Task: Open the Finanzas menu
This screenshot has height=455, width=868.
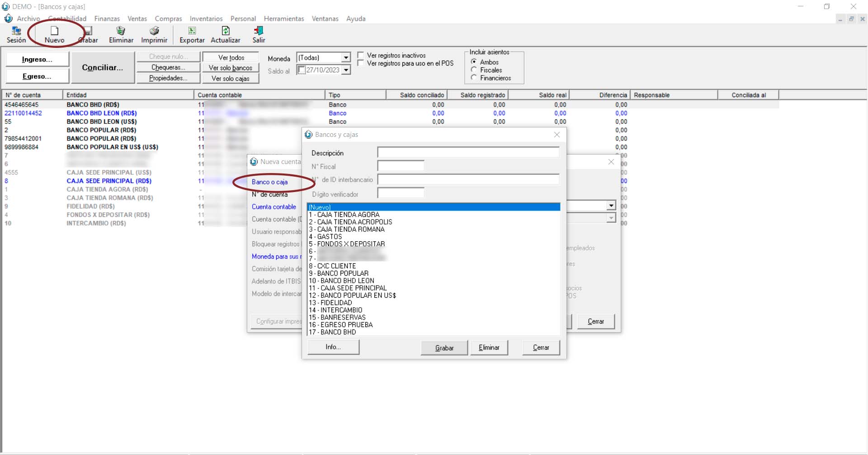Action: point(107,19)
